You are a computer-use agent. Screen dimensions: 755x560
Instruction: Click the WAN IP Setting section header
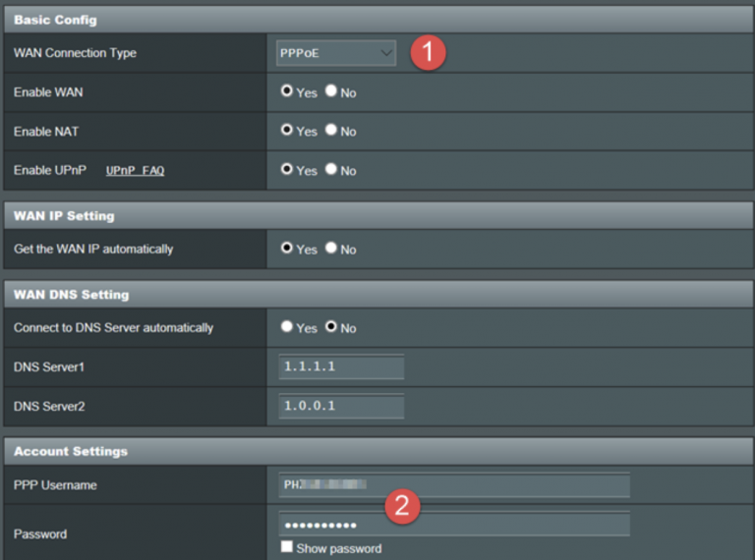point(378,215)
